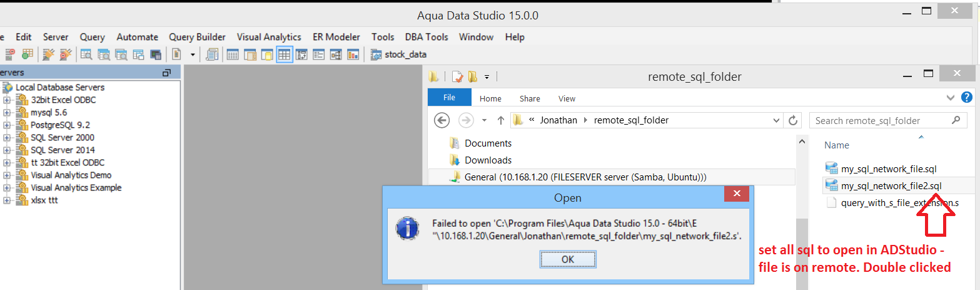
Task: Open the DBA Tools menu
Action: [427, 37]
